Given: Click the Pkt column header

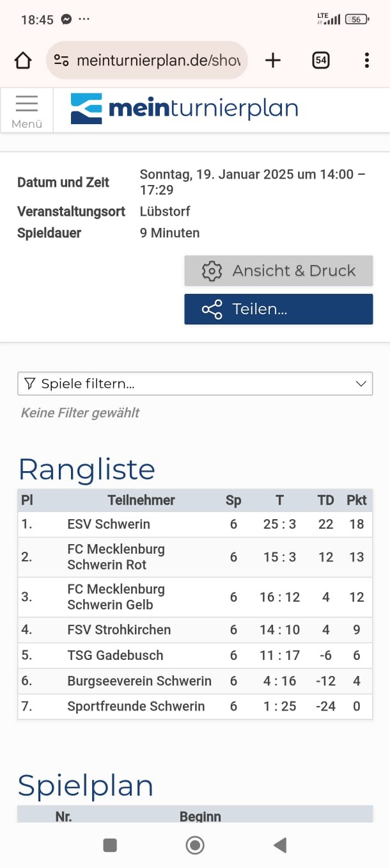Looking at the screenshot, I should [356, 501].
